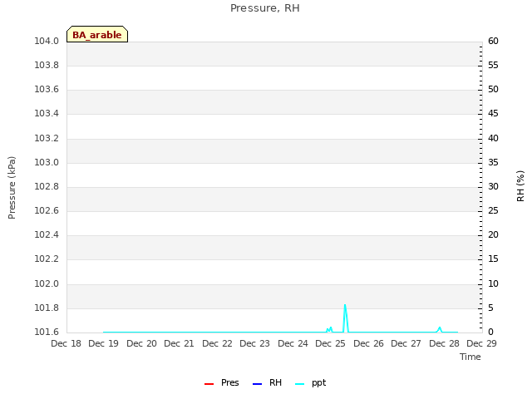Click the 30 RH axis value
Viewport: 532px width, 399px height.
tap(493, 186)
